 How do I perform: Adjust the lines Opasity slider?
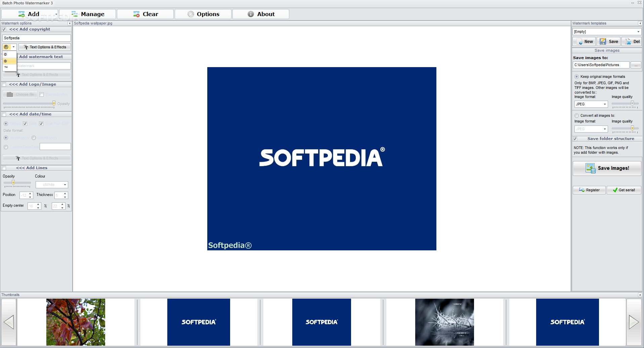(x=13, y=183)
